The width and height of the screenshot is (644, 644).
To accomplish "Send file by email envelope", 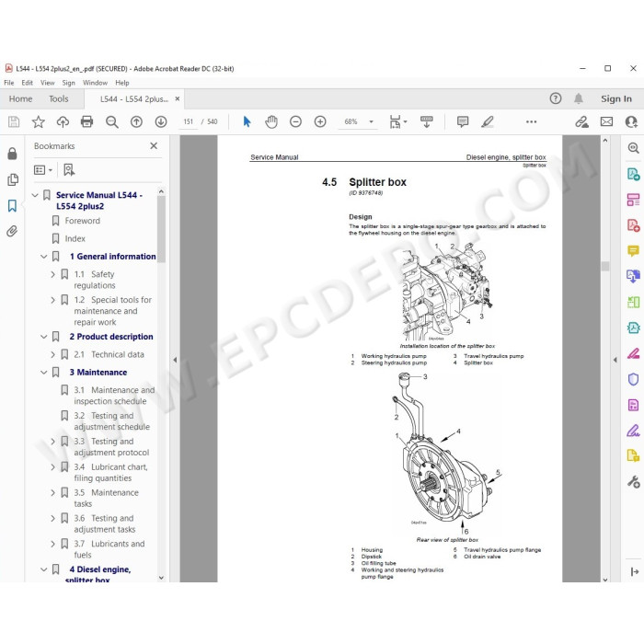I will click(606, 121).
